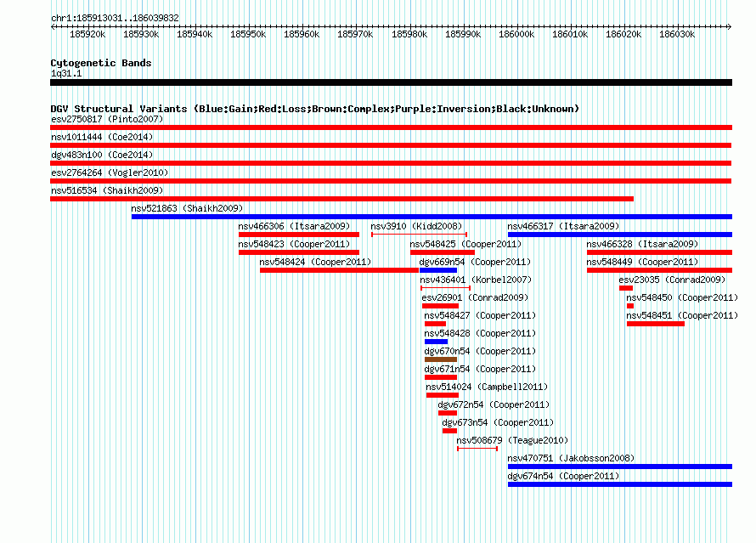
Task: Click the 185980k ruler position
Action: pyautogui.click(x=409, y=34)
